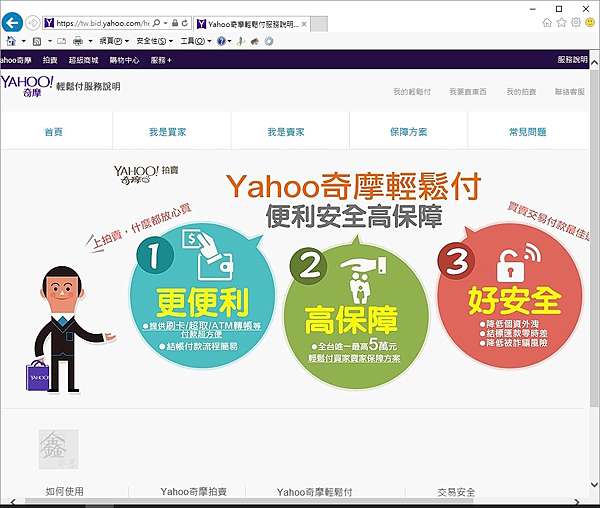This screenshot has height=508, width=600.
Task: Click the horizontal scrollbar left arrow
Action: pyautogui.click(x=13, y=501)
